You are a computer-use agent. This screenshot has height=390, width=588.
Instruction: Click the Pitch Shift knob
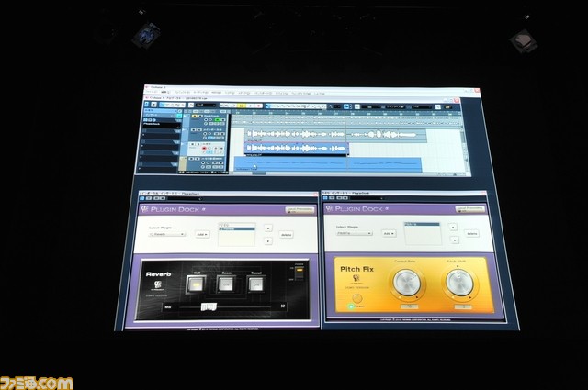click(459, 282)
